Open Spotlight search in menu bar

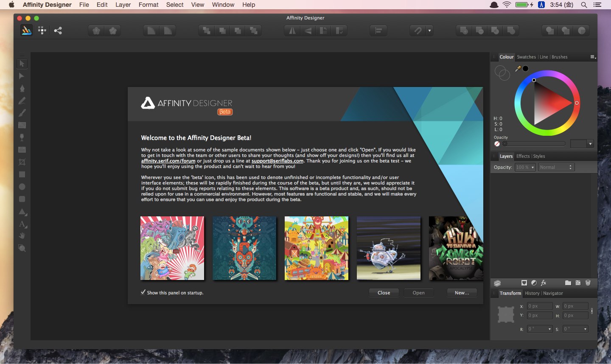584,5
